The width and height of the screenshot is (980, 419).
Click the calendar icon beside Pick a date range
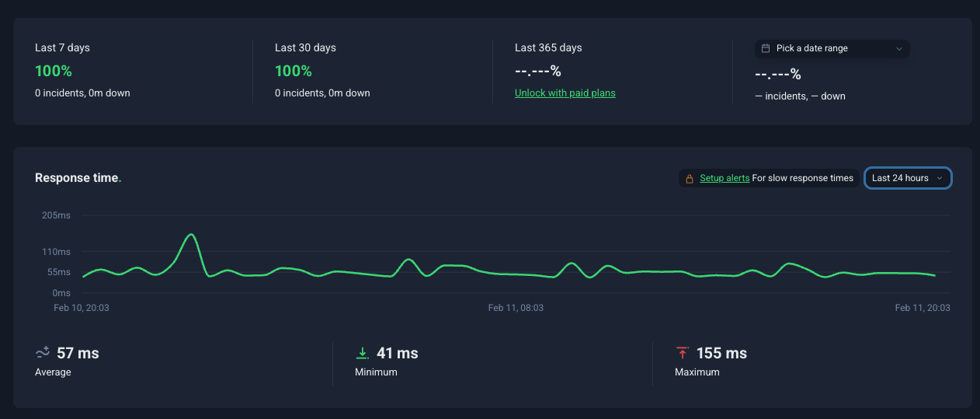click(766, 48)
